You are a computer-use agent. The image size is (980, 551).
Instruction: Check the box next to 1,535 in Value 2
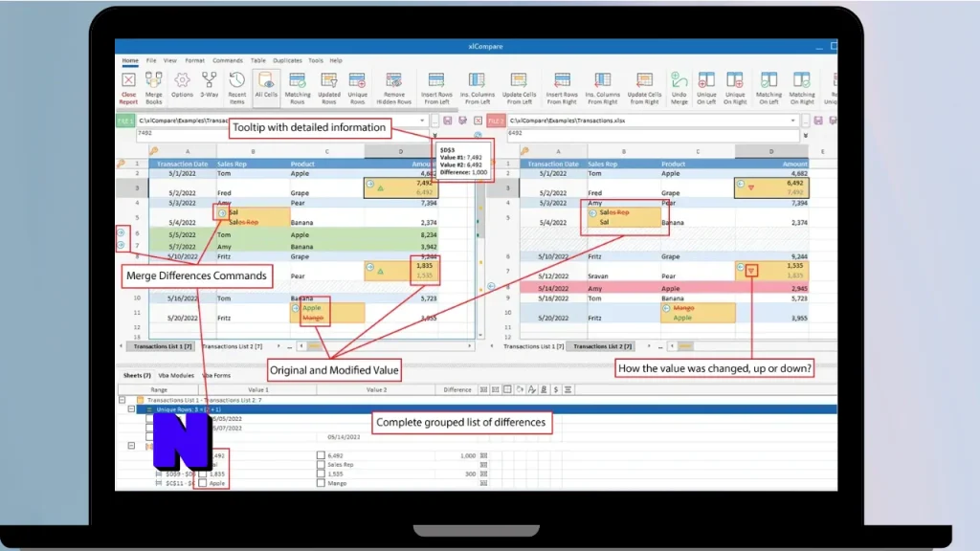pyautogui.click(x=321, y=474)
